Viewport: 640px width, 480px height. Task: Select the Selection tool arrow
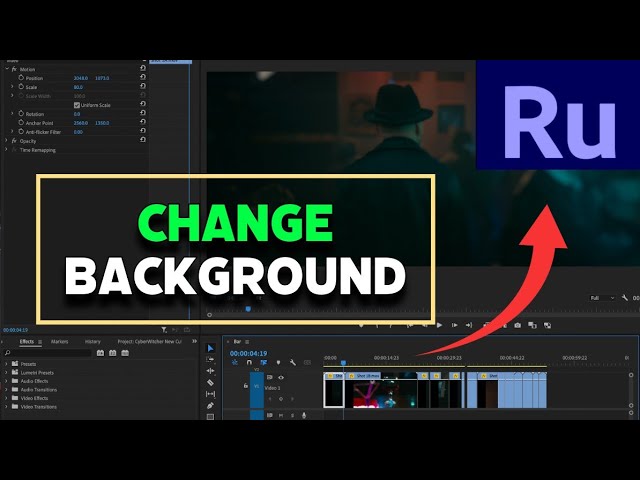[x=210, y=348]
